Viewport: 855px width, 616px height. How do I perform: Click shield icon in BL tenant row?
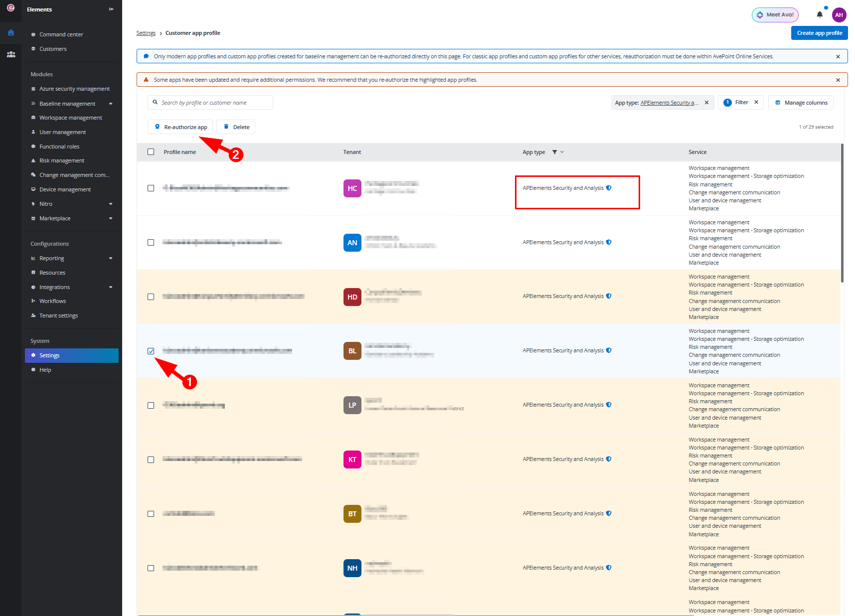609,350
